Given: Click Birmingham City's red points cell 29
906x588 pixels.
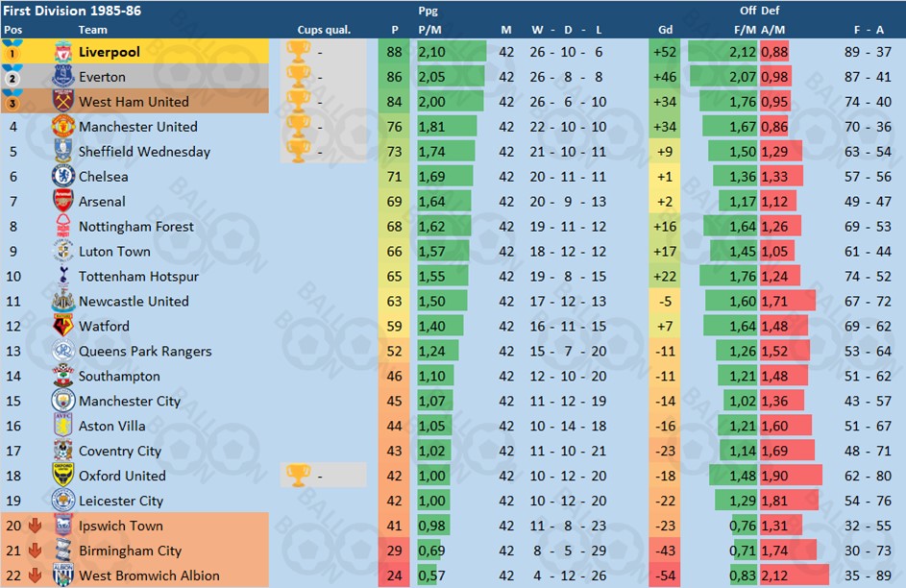Looking at the screenshot, I should pyautogui.click(x=394, y=551).
